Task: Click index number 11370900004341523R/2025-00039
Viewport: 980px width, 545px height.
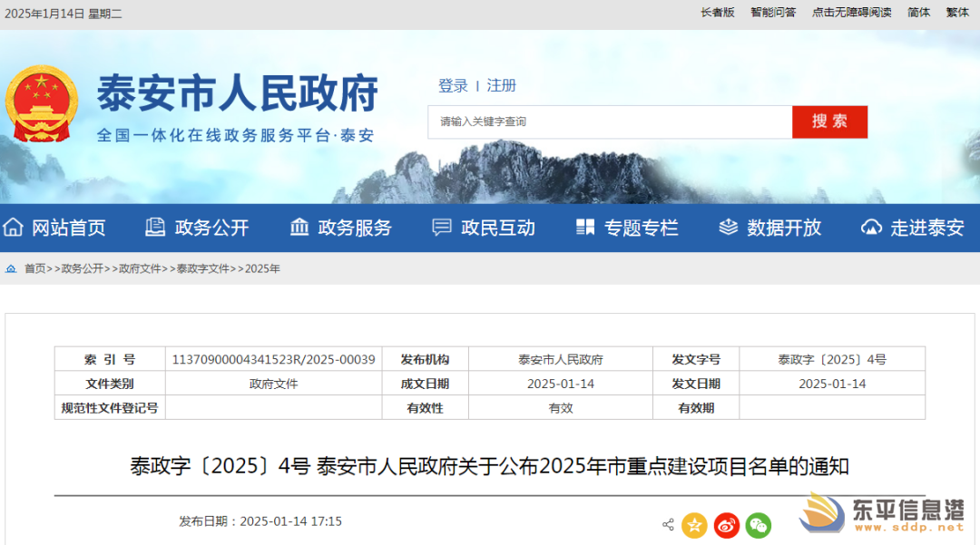Action: click(274, 360)
